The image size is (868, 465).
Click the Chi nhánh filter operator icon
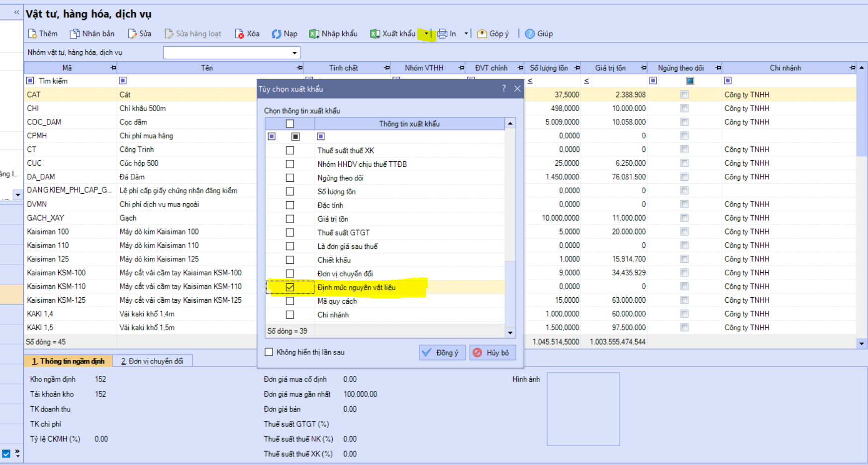click(x=728, y=81)
